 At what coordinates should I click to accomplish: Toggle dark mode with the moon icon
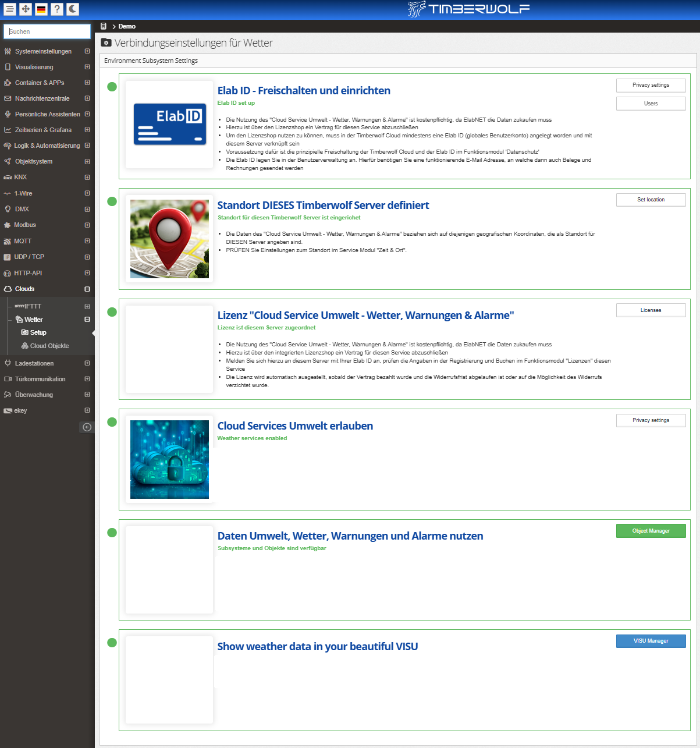click(x=72, y=9)
